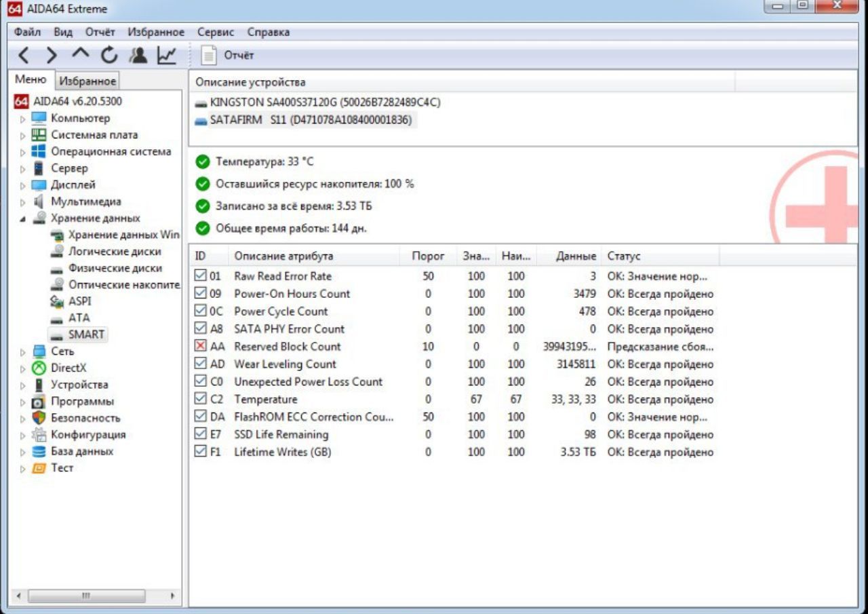Switch to the Избранное sidebar tab
Image resolution: width=868 pixels, height=614 pixels.
click(x=87, y=81)
